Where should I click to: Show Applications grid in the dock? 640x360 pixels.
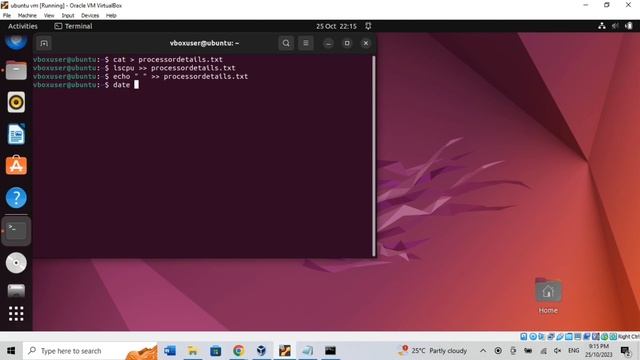pyautogui.click(x=16, y=313)
